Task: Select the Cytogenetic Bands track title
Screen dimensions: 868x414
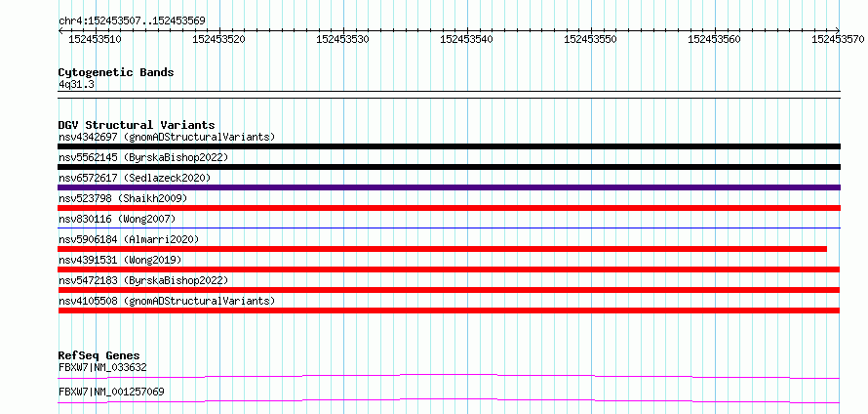Action: 116,72
